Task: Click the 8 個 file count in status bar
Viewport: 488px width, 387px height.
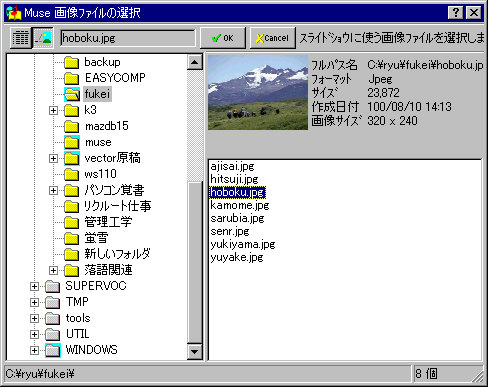Action: pyautogui.click(x=426, y=374)
